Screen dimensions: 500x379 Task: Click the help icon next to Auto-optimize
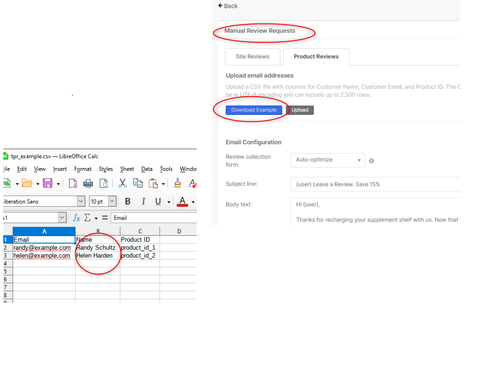[x=371, y=161]
